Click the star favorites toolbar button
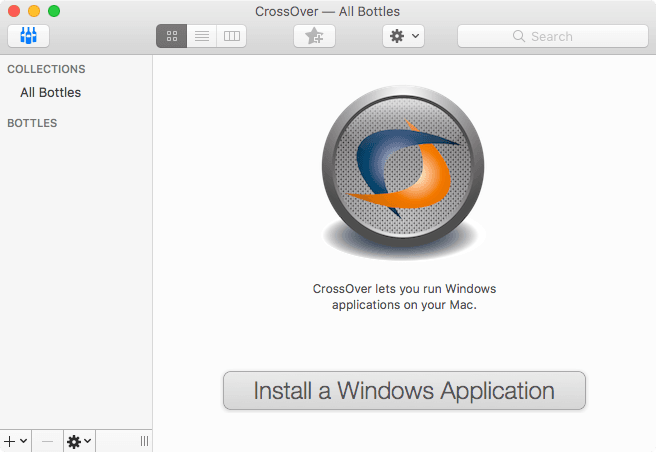This screenshot has width=656, height=452. click(314, 36)
